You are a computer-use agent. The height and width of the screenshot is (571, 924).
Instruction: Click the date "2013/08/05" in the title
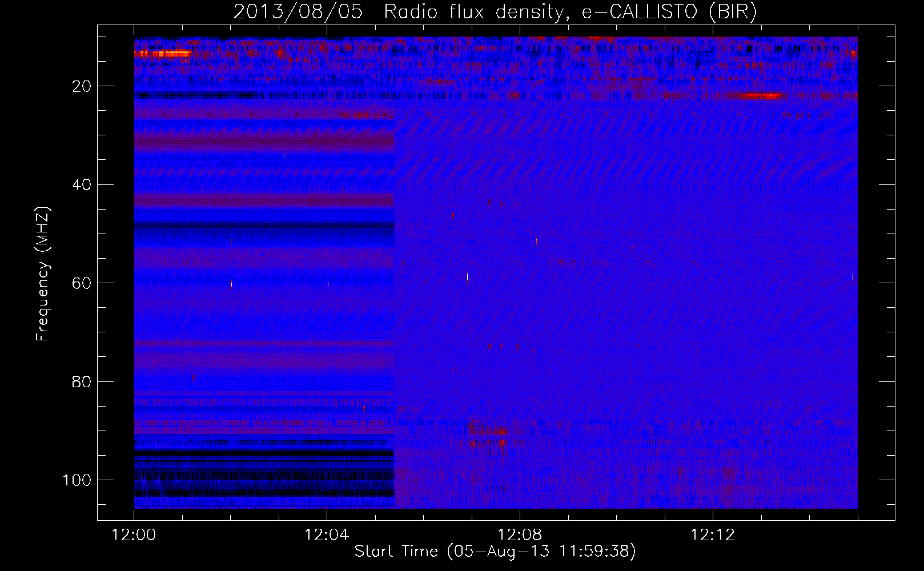[x=298, y=11]
